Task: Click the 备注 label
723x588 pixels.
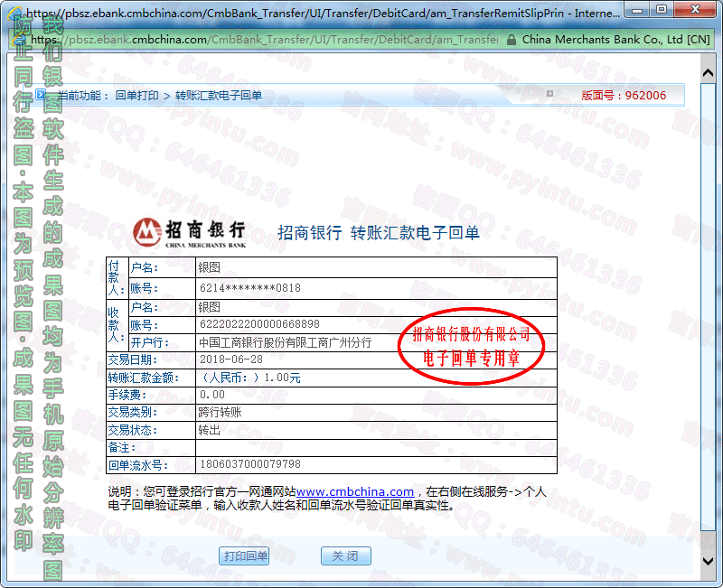Action: [x=121, y=447]
